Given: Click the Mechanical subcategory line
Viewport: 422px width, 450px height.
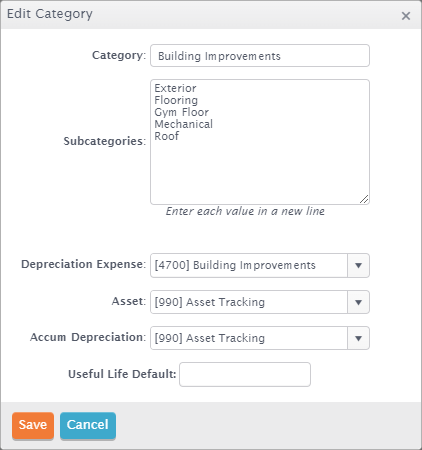Looking at the screenshot, I should (x=183, y=124).
